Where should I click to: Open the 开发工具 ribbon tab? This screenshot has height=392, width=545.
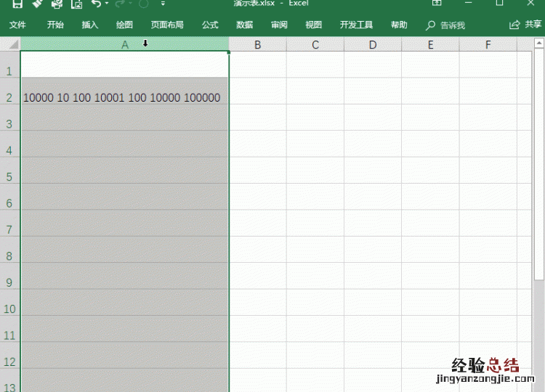coord(356,25)
